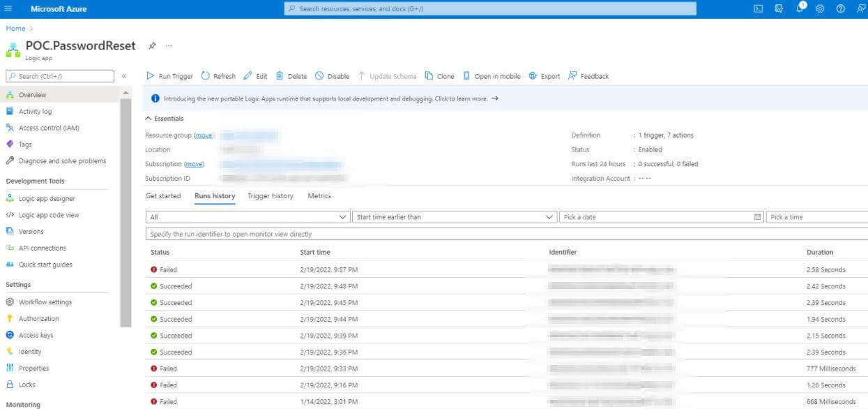Clone the logic app

click(440, 76)
